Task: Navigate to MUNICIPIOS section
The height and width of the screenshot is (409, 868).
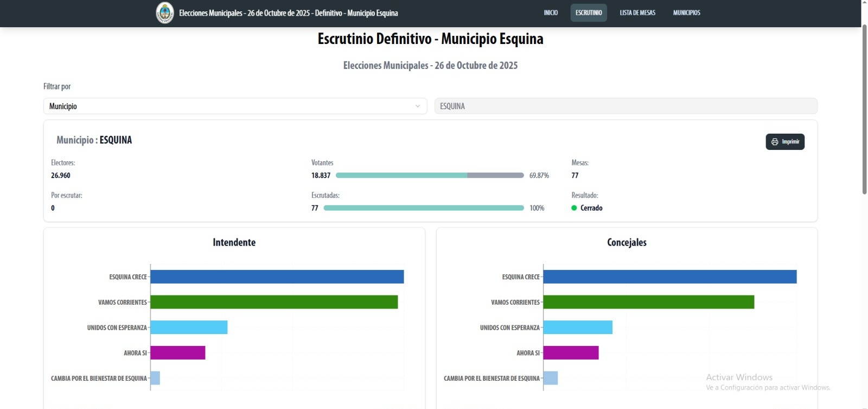Action: [x=686, y=13]
